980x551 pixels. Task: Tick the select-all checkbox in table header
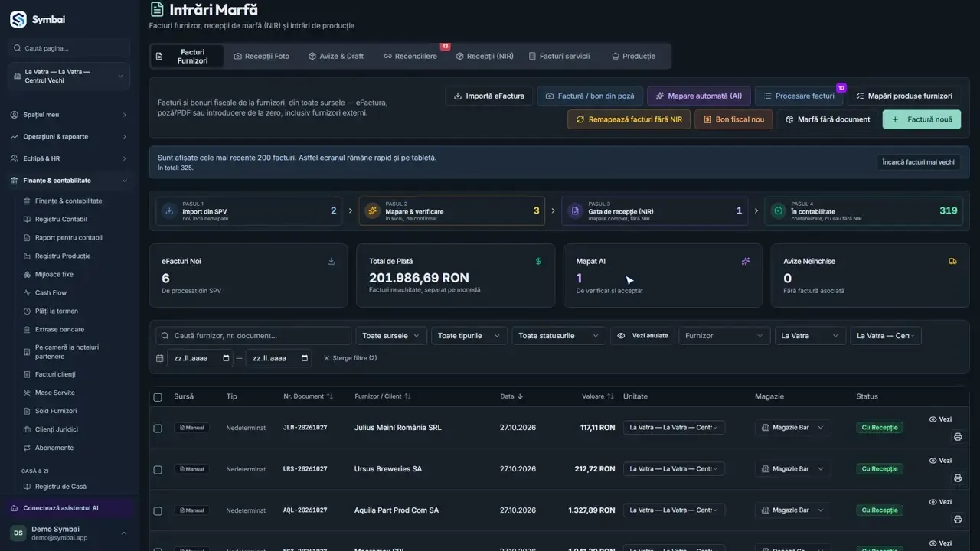click(x=158, y=397)
